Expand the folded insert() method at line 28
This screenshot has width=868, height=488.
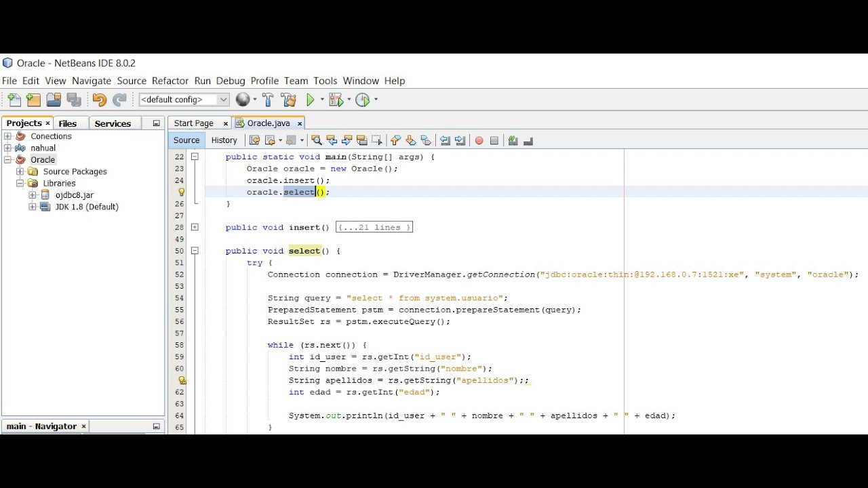click(x=195, y=227)
